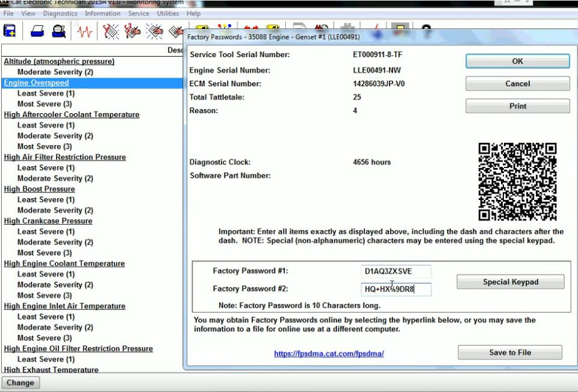Click the Service Tool Serial Number value ET000911-8-TF
The width and height of the screenshot is (578, 392).
click(378, 55)
